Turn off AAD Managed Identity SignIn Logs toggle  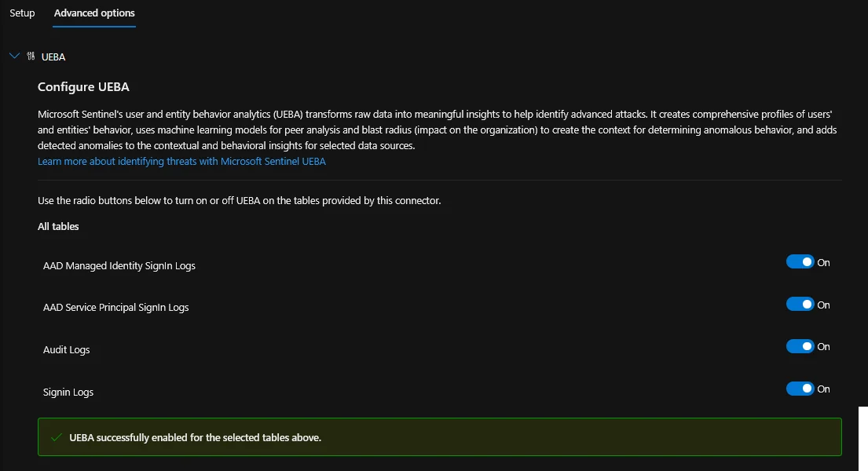click(800, 262)
